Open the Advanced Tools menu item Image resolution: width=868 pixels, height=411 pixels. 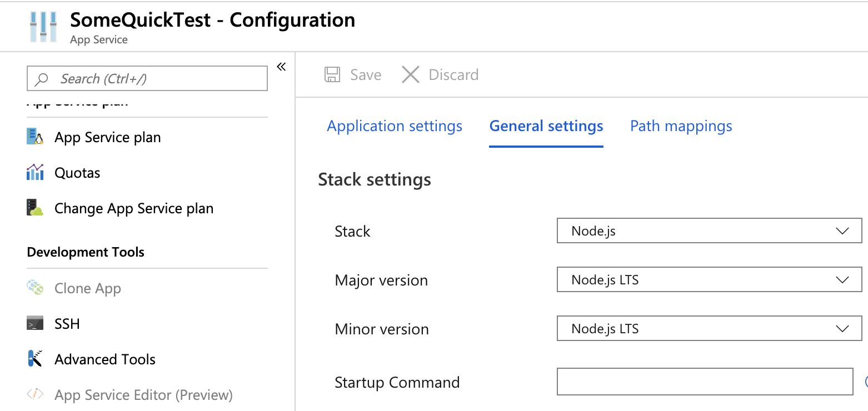(105, 359)
